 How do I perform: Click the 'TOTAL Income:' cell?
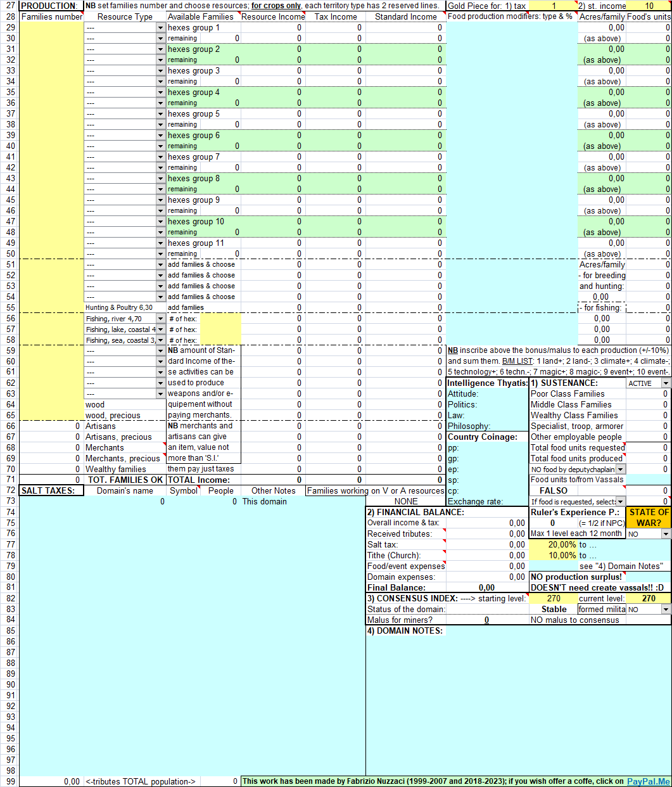click(203, 480)
